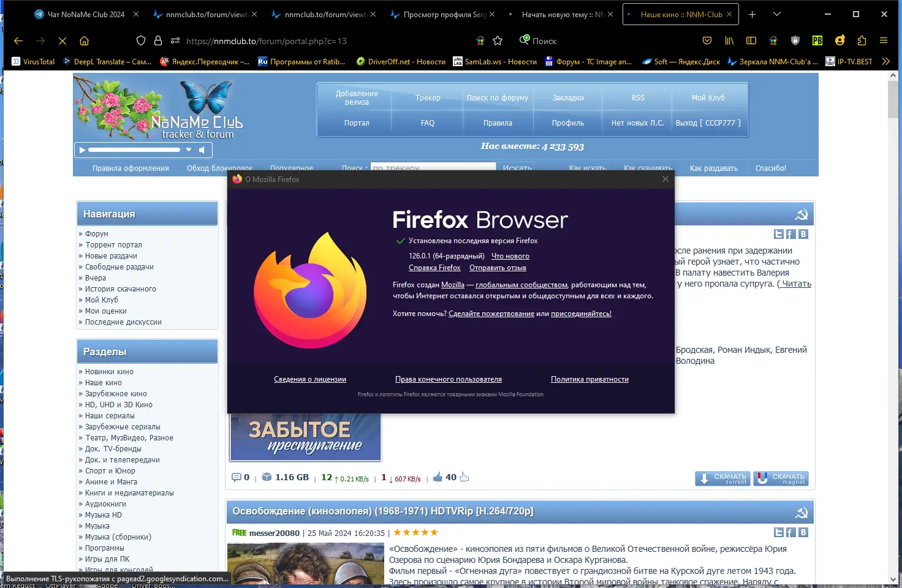The height and width of the screenshot is (588, 902).
Task: Click Выход [ CCCP777 ] to log out
Action: (x=708, y=123)
